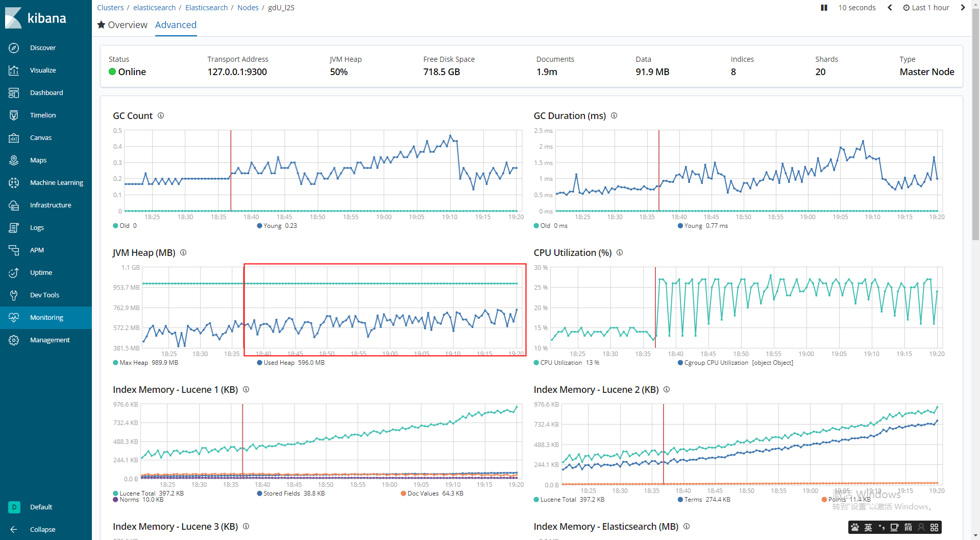The height and width of the screenshot is (540, 980).
Task: Click the Master Node type value
Action: click(927, 72)
